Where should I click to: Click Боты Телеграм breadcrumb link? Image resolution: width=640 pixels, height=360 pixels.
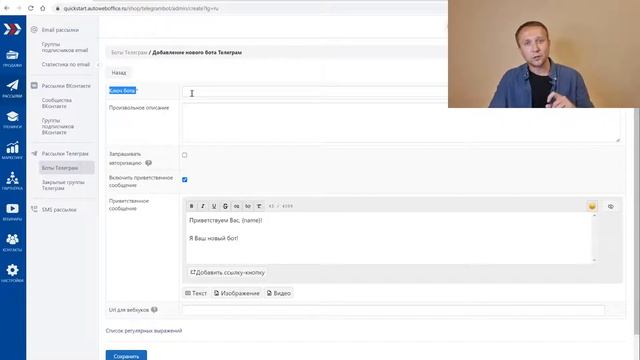[x=129, y=52]
